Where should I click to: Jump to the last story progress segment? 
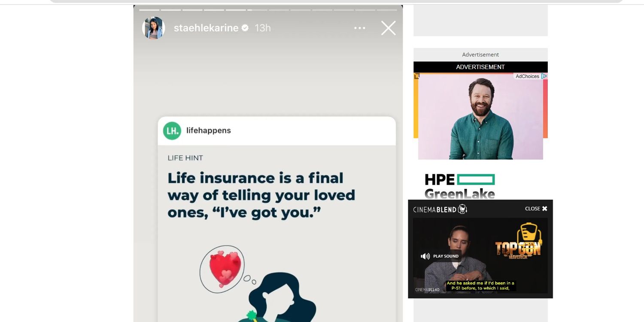pos(387,9)
